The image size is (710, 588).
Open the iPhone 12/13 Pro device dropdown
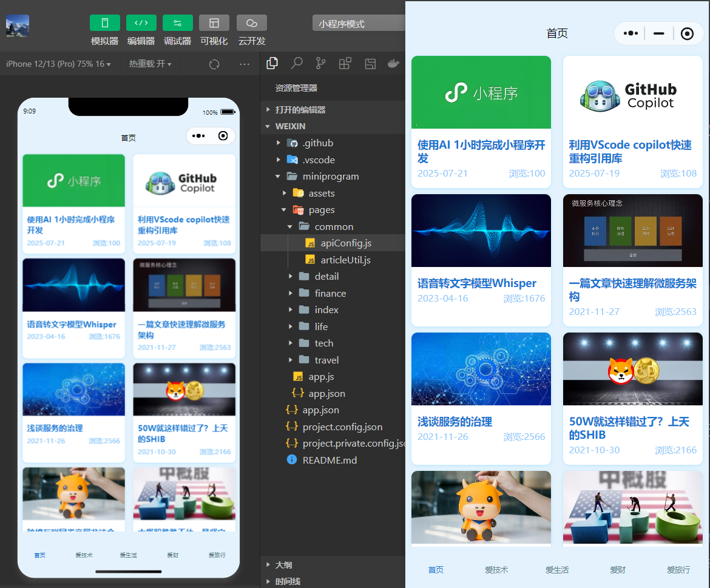pos(58,64)
